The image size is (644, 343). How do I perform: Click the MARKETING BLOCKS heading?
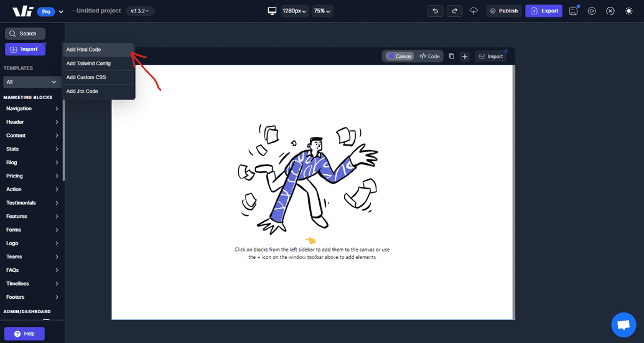(28, 97)
